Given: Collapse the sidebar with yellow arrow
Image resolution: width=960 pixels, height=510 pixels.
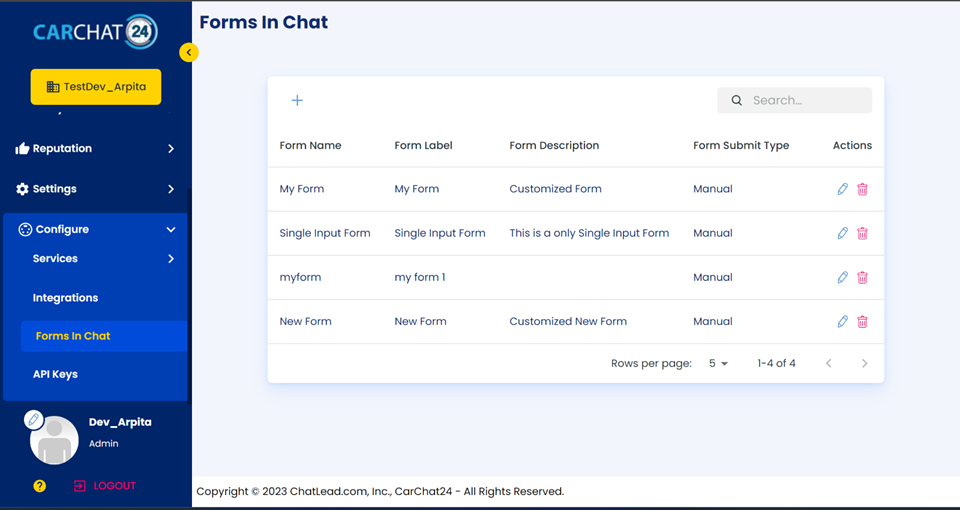Looking at the screenshot, I should [x=189, y=52].
